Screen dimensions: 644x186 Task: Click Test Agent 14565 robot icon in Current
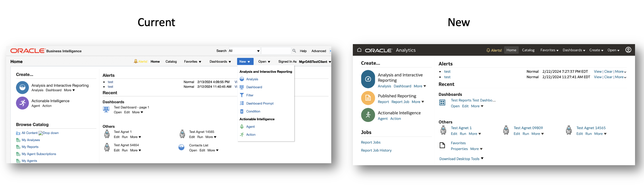click(182, 134)
